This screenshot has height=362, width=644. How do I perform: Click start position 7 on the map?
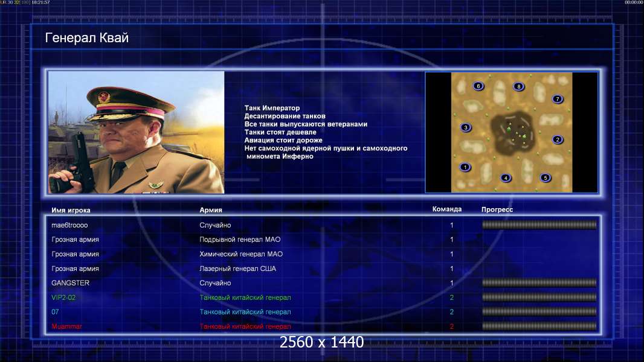557,99
